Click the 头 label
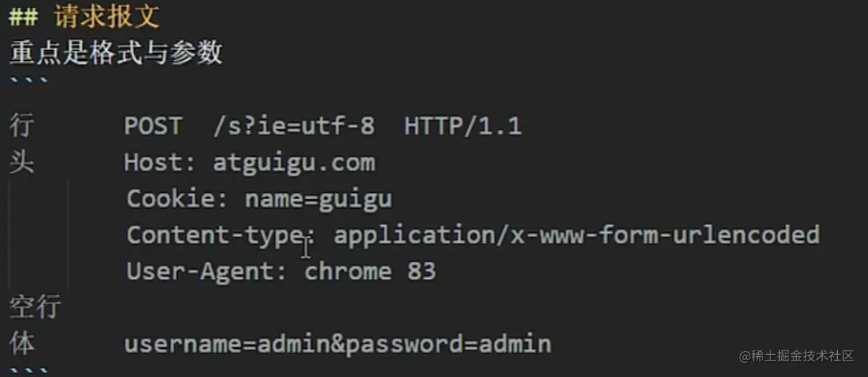Viewport: 868px width, 377px height. click(22, 163)
